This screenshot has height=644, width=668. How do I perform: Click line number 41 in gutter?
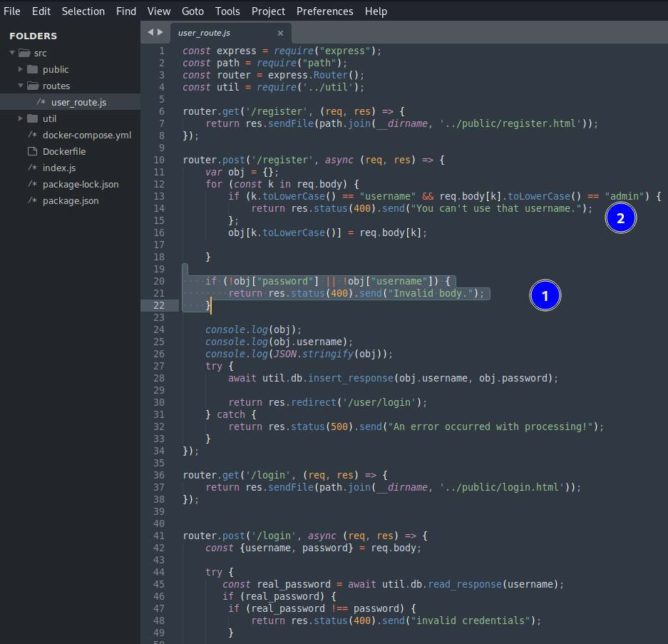click(159, 536)
